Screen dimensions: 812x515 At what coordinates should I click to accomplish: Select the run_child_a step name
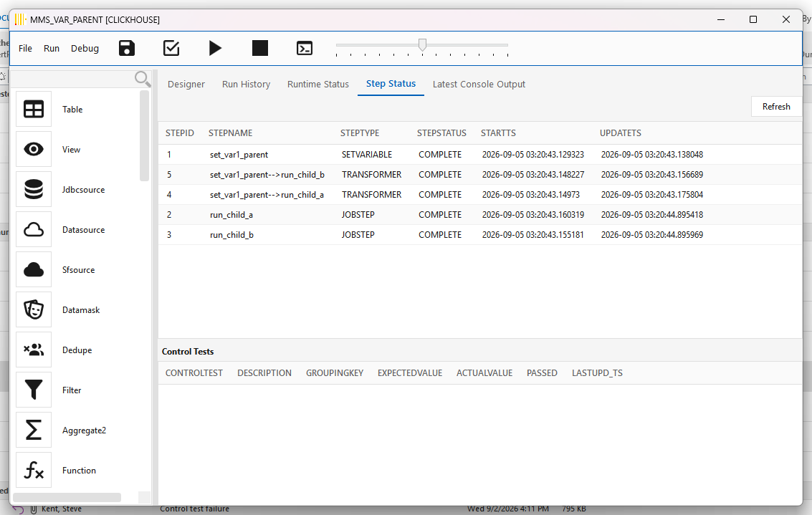click(231, 215)
